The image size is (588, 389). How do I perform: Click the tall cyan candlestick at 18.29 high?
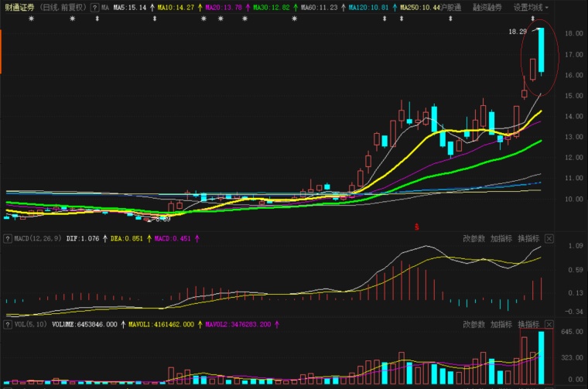click(x=541, y=49)
